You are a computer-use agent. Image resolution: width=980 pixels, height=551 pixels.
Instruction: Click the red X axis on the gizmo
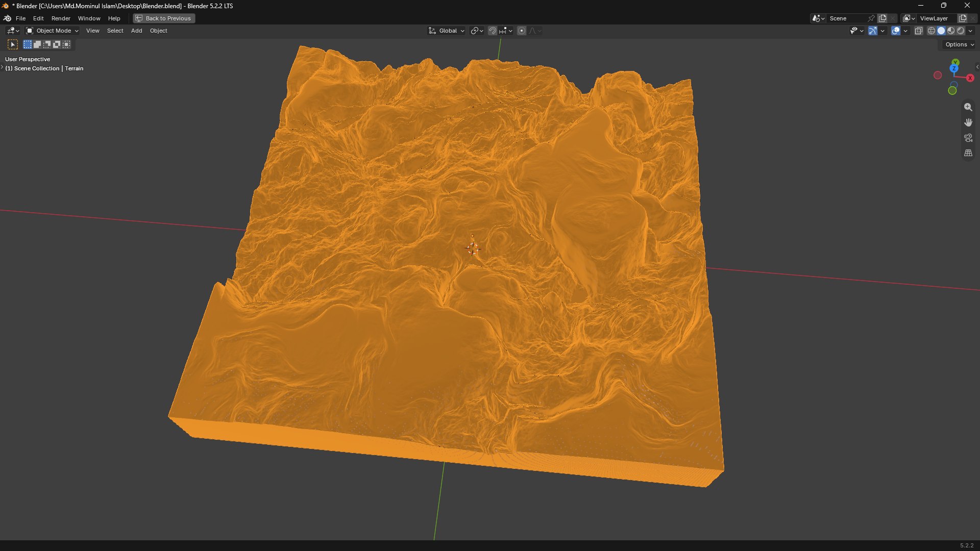(970, 78)
